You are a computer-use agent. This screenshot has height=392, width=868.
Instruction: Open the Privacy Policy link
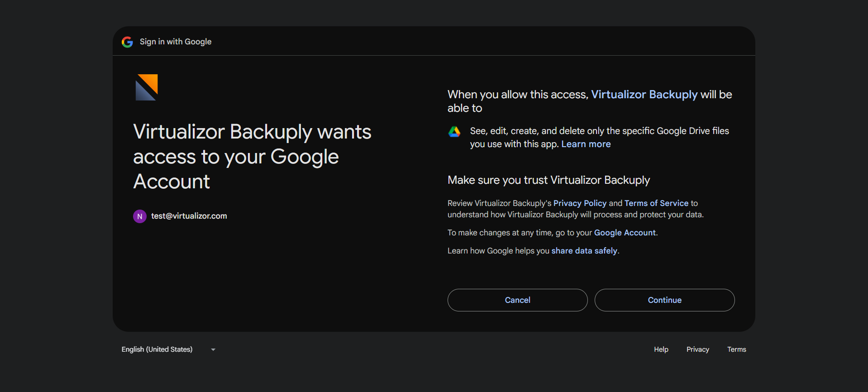(x=580, y=203)
